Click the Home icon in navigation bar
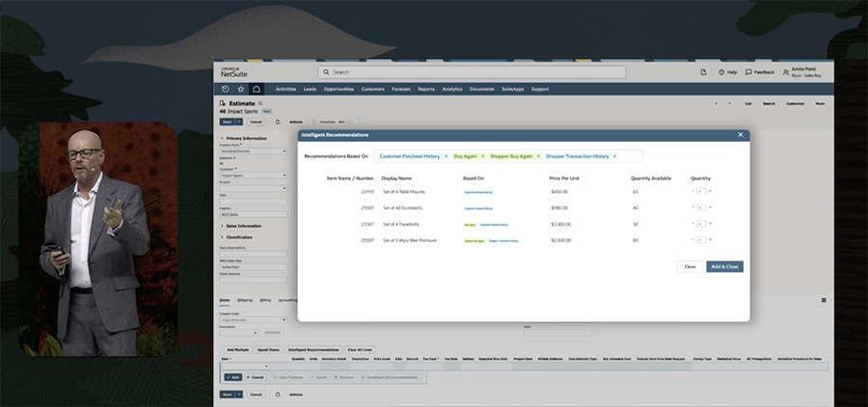This screenshot has width=868, height=407. pyautogui.click(x=257, y=89)
